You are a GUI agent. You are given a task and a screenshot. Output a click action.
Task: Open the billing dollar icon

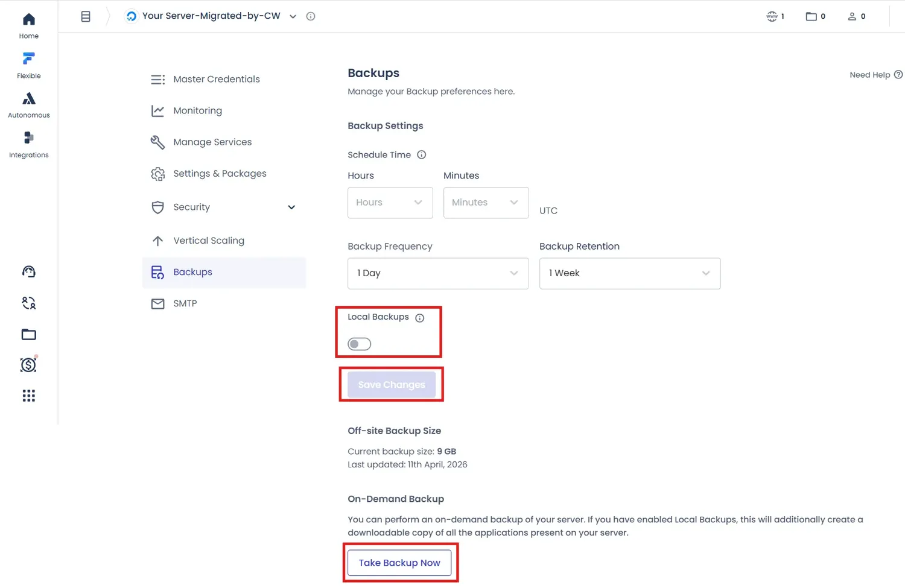coord(28,365)
